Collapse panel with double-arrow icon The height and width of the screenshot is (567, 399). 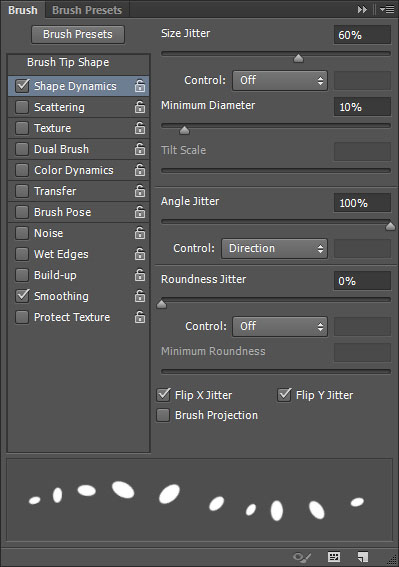pos(362,9)
